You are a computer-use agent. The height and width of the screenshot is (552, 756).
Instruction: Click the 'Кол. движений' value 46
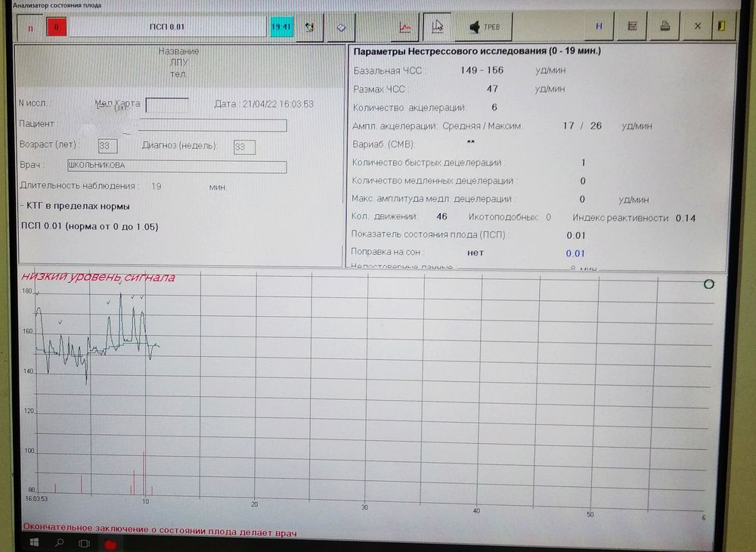pos(442,216)
